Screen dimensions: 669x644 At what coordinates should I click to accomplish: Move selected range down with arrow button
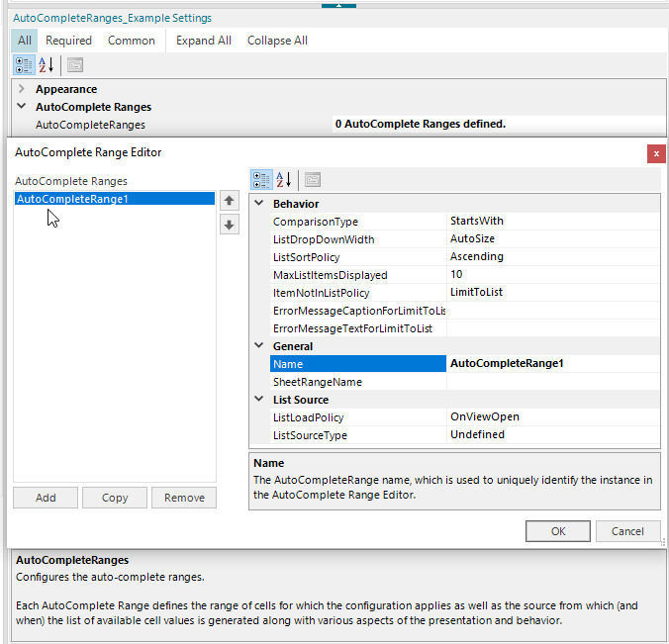(230, 225)
